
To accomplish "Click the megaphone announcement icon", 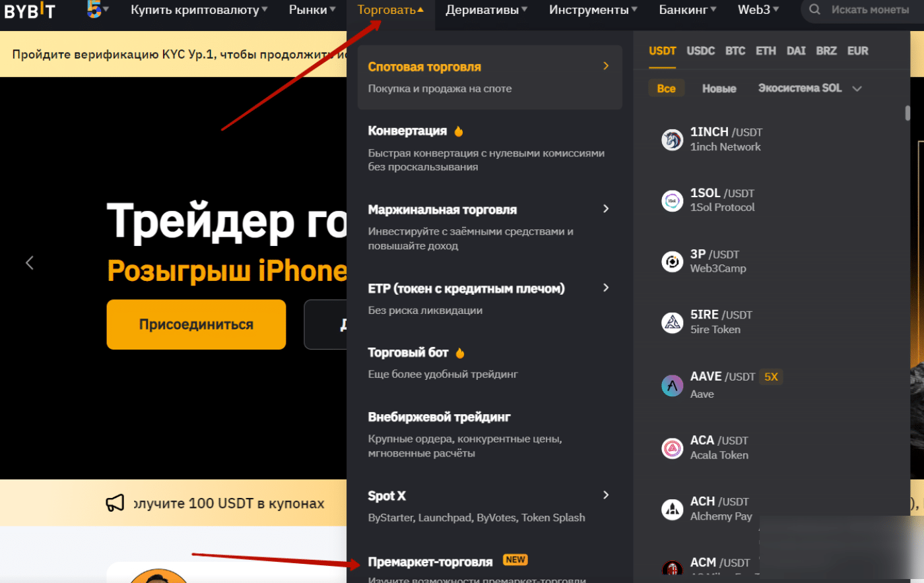I will (x=115, y=503).
